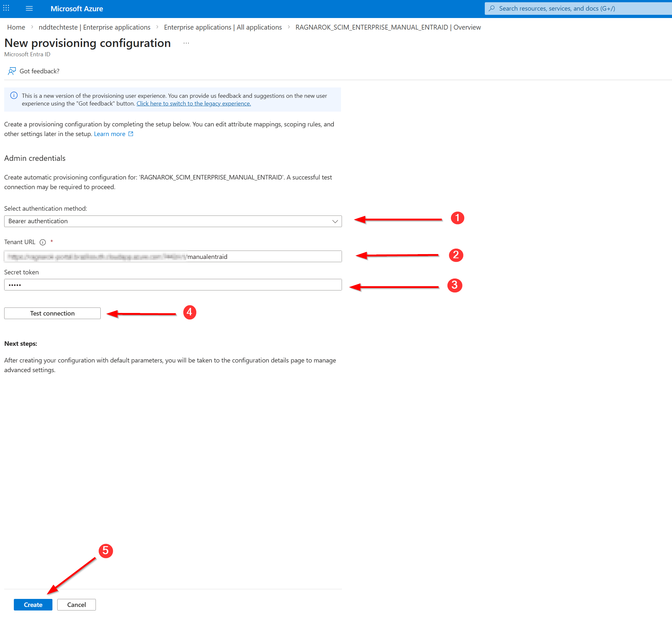This screenshot has height=624, width=672.
Task: Navigate to Home breadcrumb
Action: click(16, 27)
